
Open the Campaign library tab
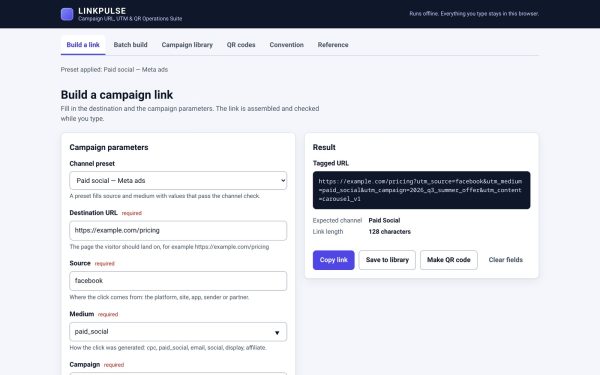(187, 45)
